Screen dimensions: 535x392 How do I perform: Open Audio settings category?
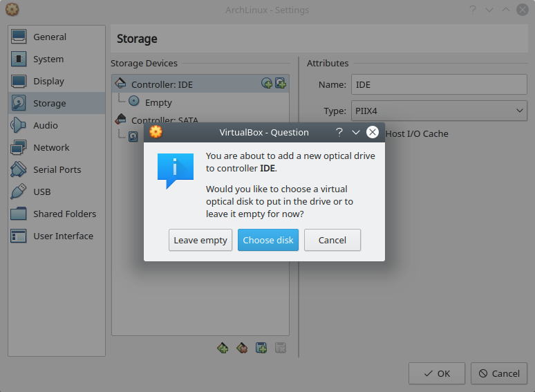(x=57, y=125)
